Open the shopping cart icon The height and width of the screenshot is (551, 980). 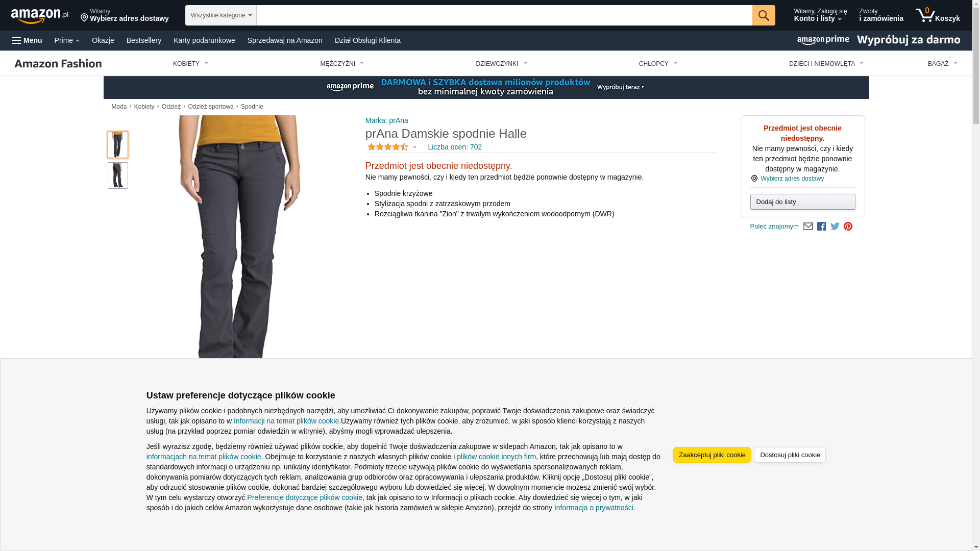[937, 15]
